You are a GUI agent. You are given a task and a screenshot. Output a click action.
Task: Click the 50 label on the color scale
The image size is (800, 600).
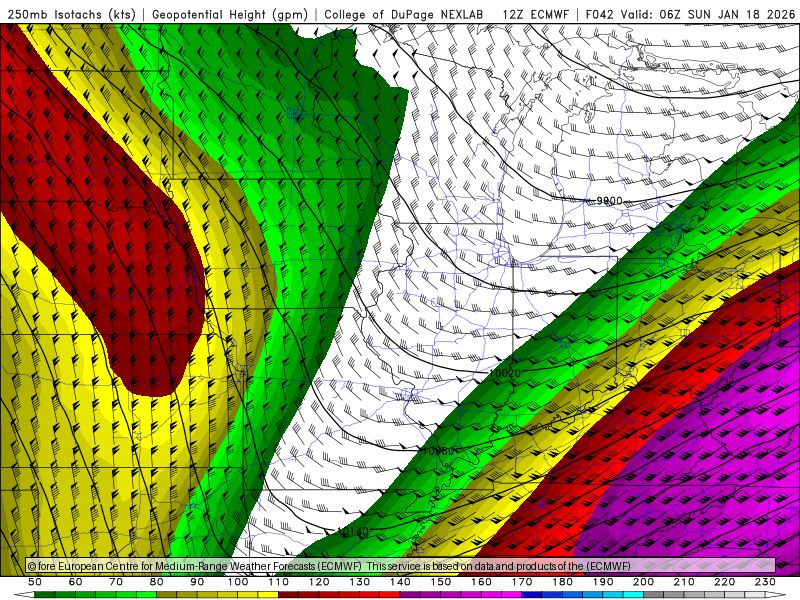[x=34, y=582]
